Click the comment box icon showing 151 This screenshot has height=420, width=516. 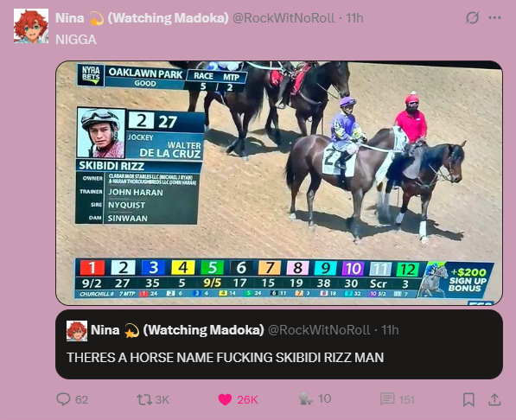coord(387,399)
